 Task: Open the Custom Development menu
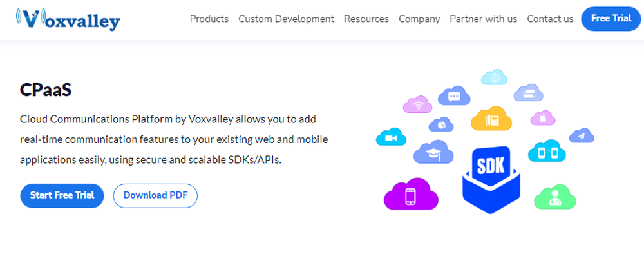287,19
